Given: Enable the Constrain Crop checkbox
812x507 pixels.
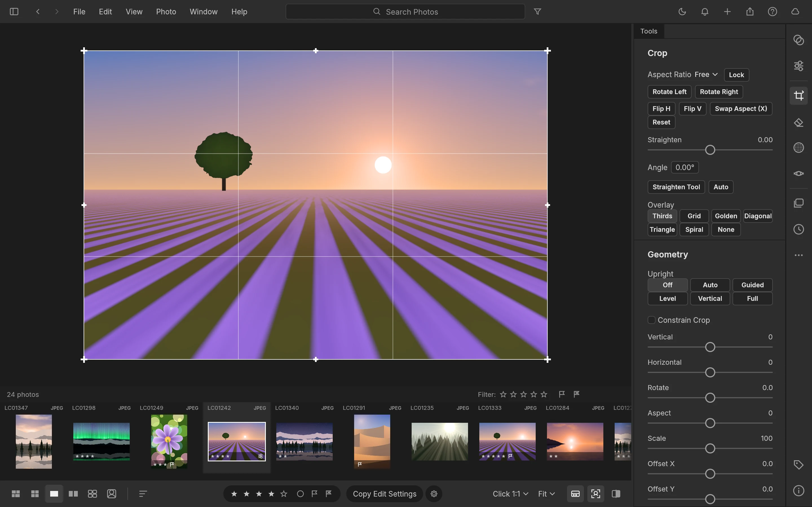Looking at the screenshot, I should (651, 320).
